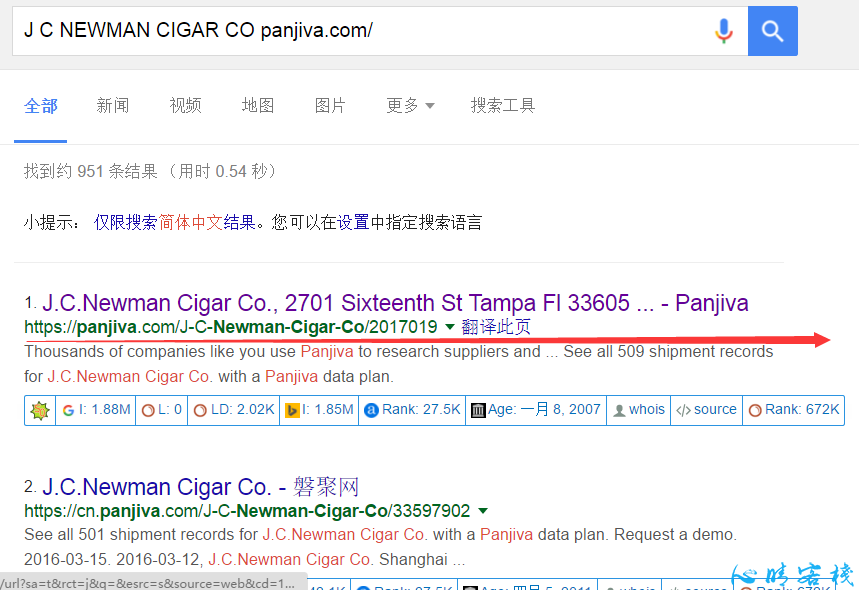Select the 全部 tab
Viewport: 859px width, 590px height.
click(41, 105)
